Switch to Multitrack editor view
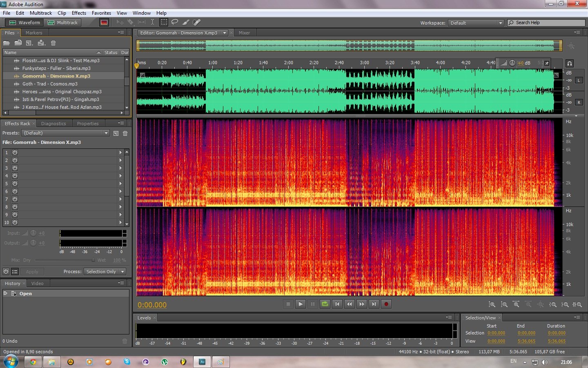The image size is (588, 368). pyautogui.click(x=62, y=22)
